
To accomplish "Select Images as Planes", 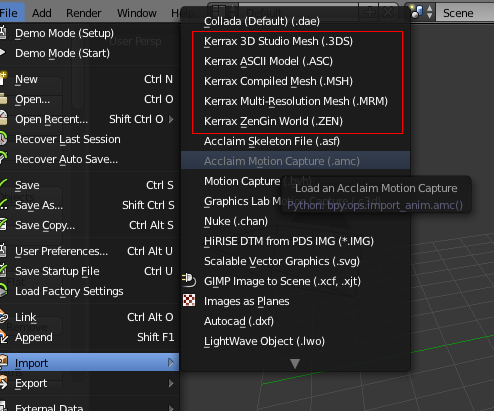I will pyautogui.click(x=295, y=301).
